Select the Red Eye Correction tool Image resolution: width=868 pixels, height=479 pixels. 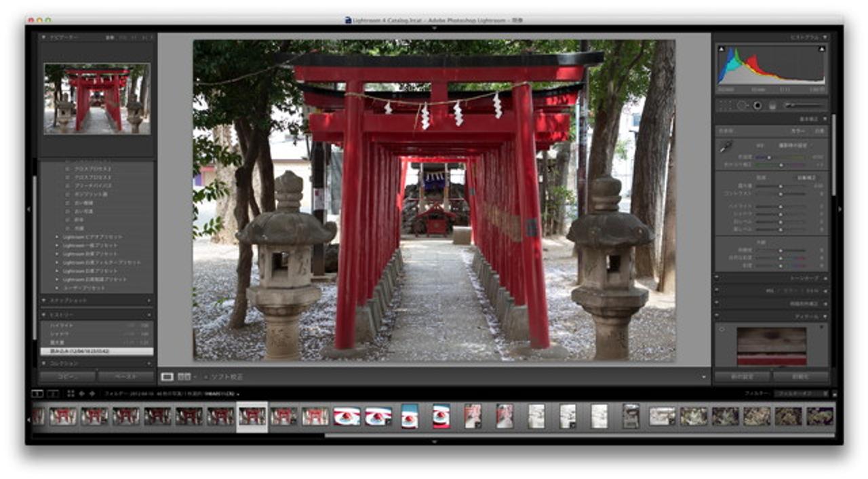pyautogui.click(x=757, y=105)
